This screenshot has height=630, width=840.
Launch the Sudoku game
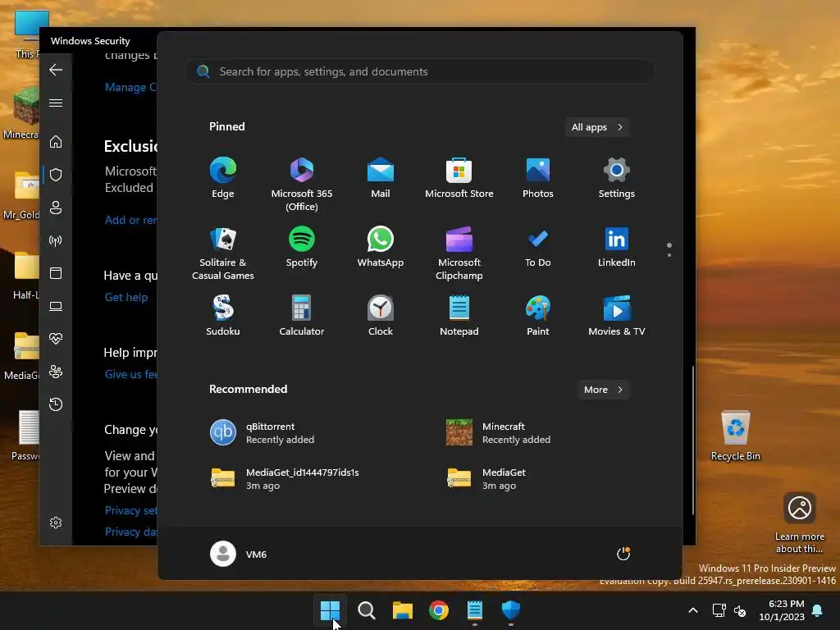223,316
